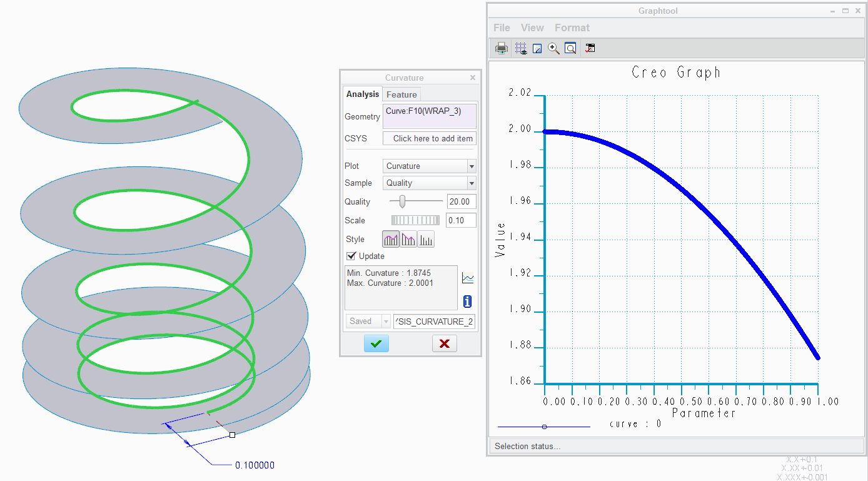The image size is (868, 481).
Task: Click the 2.00 tick label on value axis
Action: 520,129
